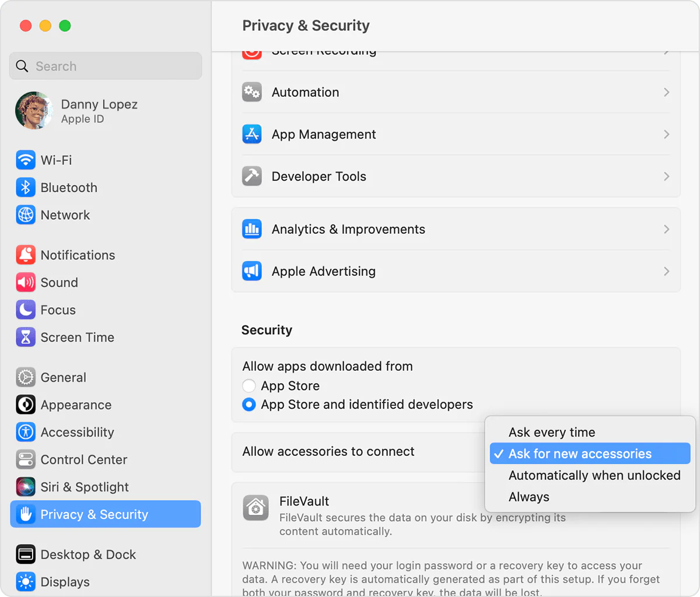The height and width of the screenshot is (597, 700).
Task: Select the App Store radio button
Action: pyautogui.click(x=249, y=386)
